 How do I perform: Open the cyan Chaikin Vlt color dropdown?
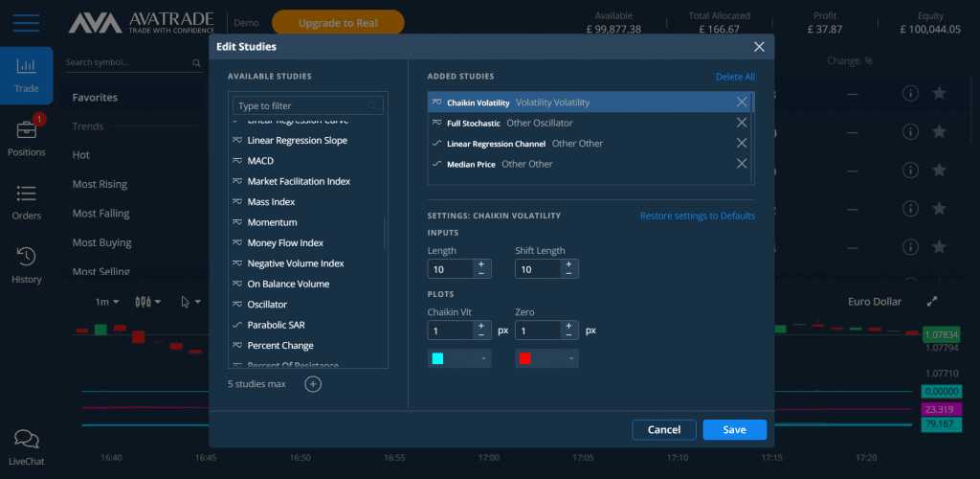click(x=459, y=358)
